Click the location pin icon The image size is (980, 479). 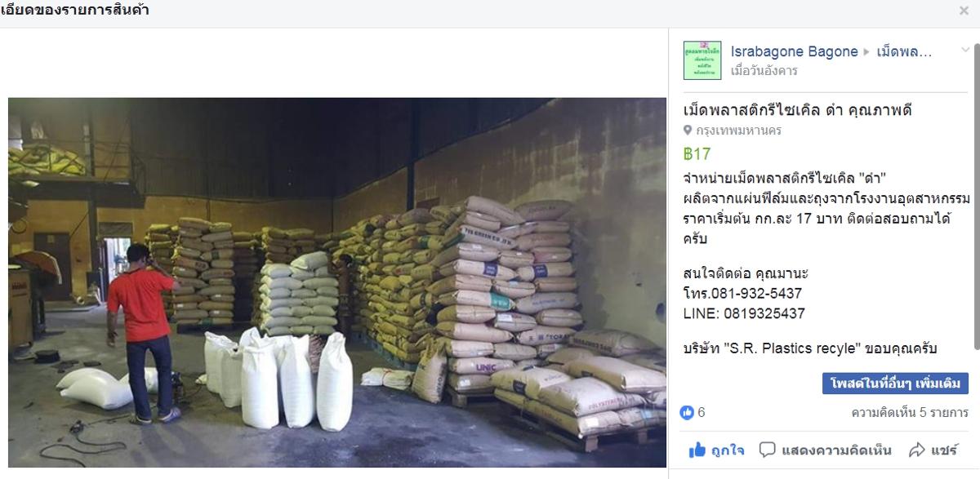[x=688, y=131]
